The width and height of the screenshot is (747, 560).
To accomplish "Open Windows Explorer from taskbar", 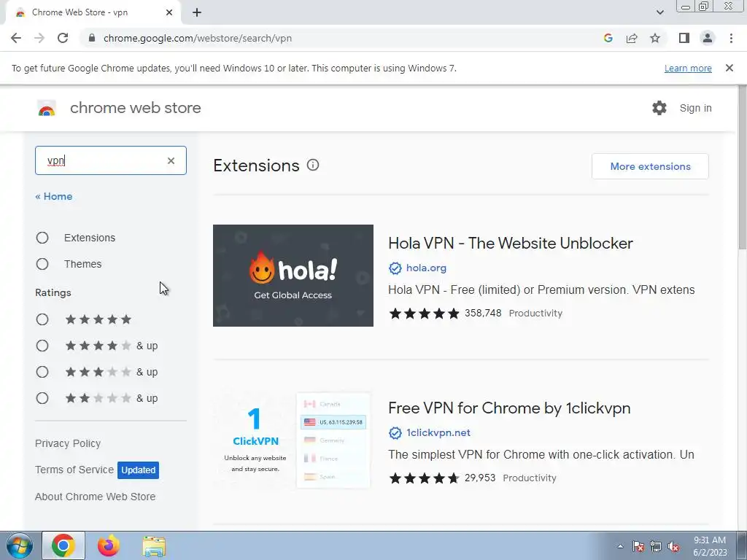I will pyautogui.click(x=154, y=546).
